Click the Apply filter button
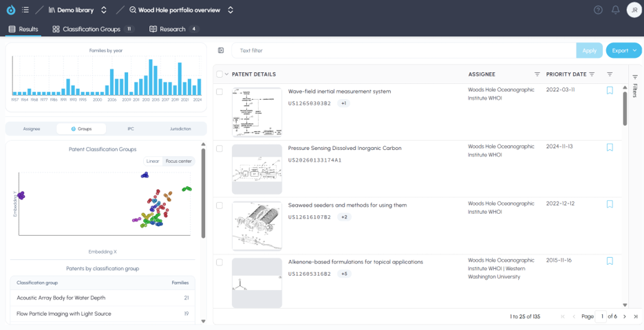This screenshot has width=644, height=330. tap(590, 50)
